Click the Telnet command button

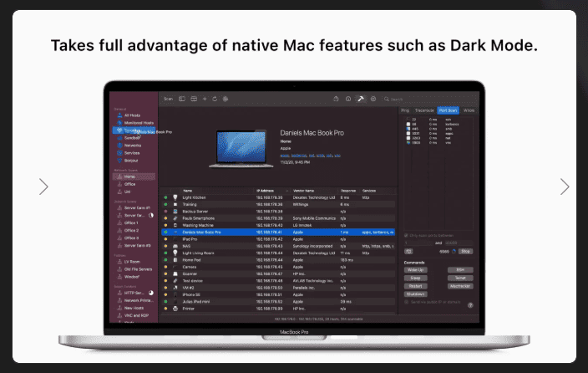460,278
